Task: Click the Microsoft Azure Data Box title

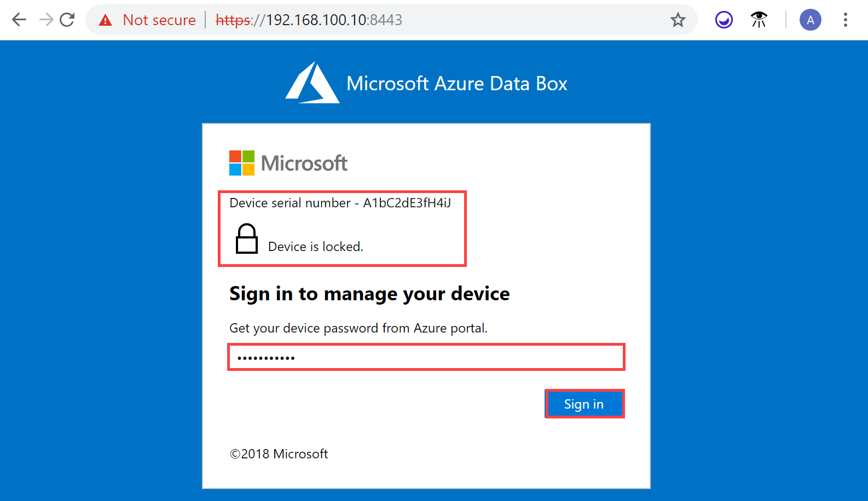Action: pos(457,84)
